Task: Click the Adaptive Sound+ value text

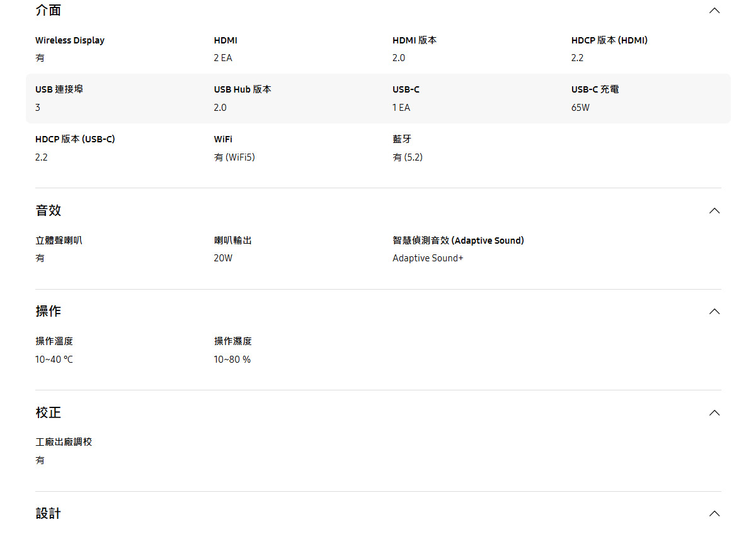Action: point(428,258)
